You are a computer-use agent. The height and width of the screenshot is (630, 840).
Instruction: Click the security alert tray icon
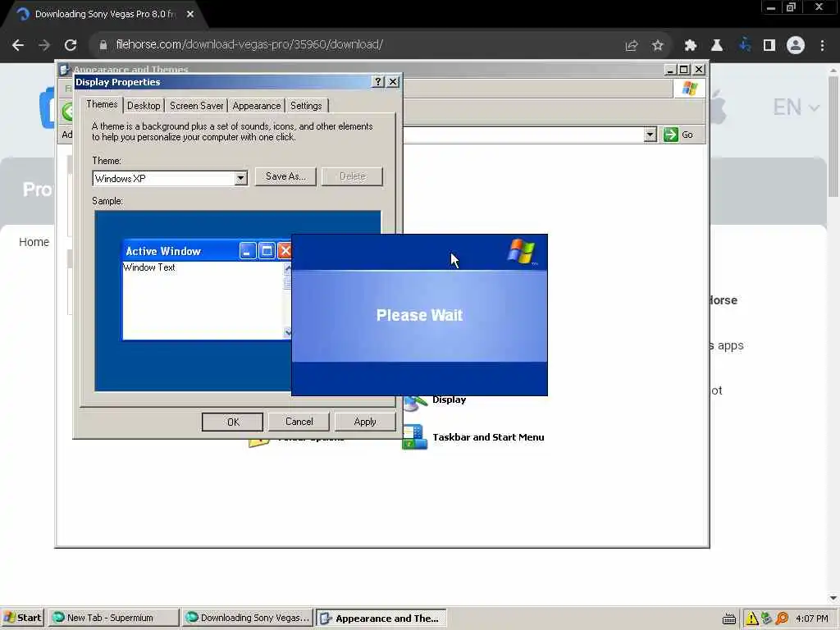(x=751, y=619)
